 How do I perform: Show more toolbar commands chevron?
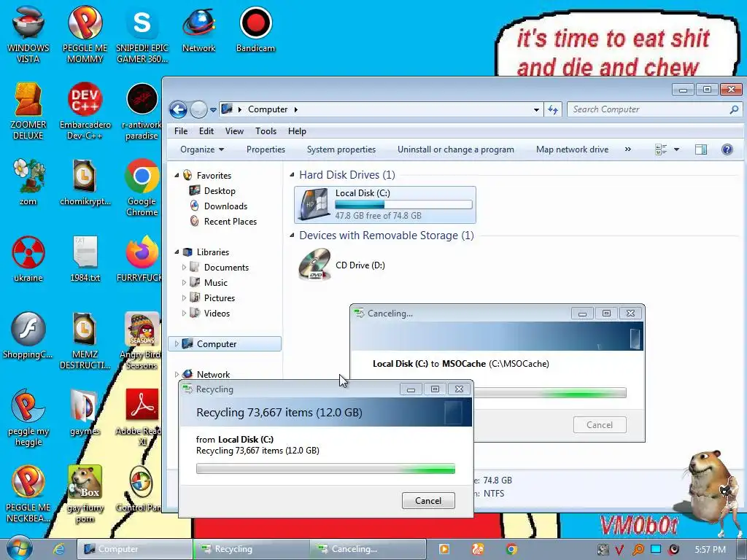[x=628, y=149]
